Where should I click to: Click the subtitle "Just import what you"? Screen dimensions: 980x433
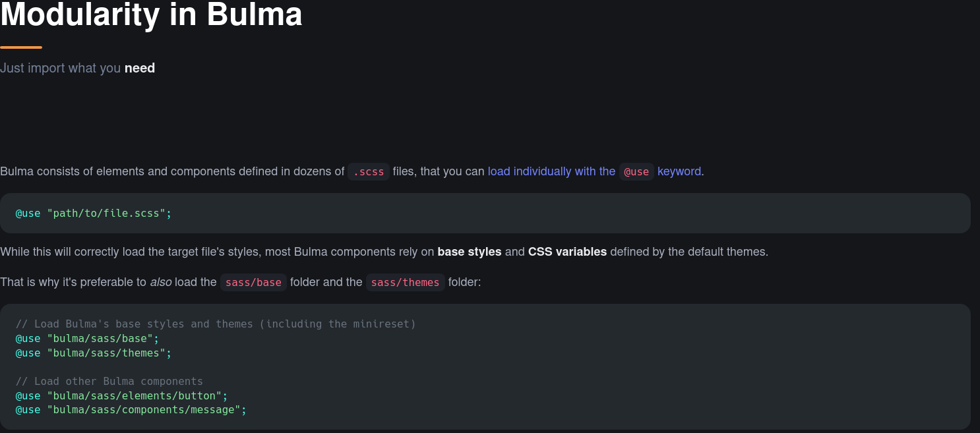(x=61, y=69)
